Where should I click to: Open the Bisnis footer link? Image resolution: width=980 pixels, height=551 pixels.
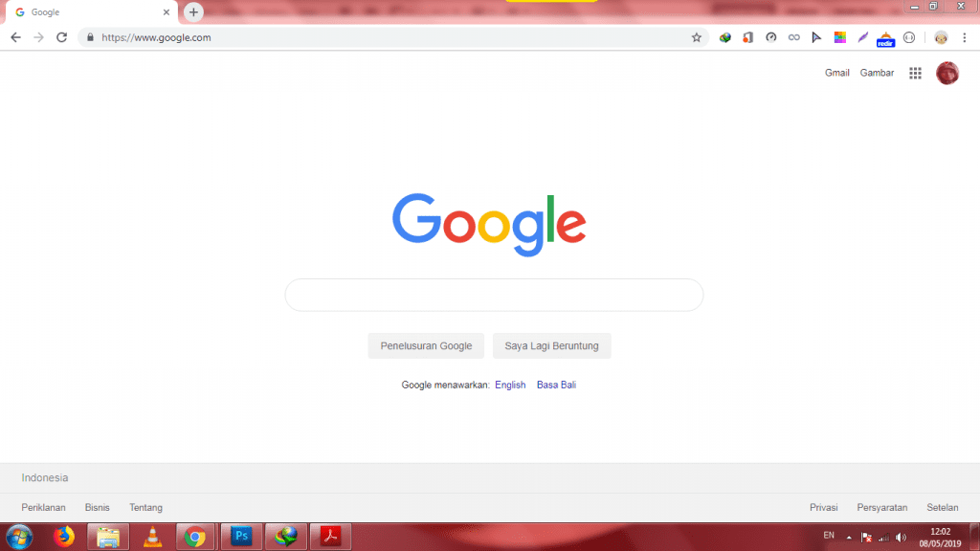(97, 507)
